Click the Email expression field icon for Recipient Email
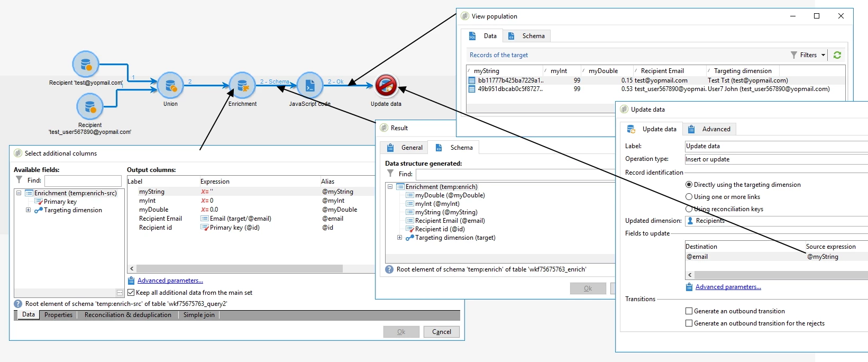The height and width of the screenshot is (362, 868). pos(205,219)
